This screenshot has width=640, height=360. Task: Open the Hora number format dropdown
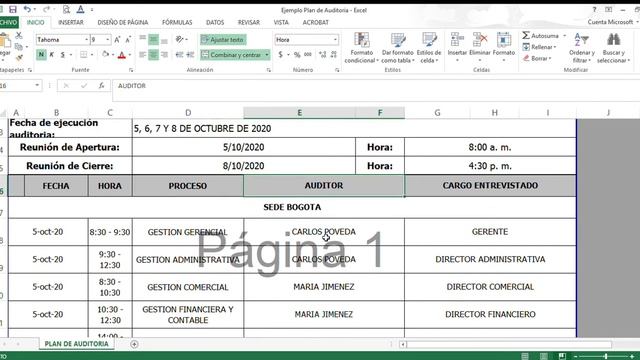[x=335, y=40]
